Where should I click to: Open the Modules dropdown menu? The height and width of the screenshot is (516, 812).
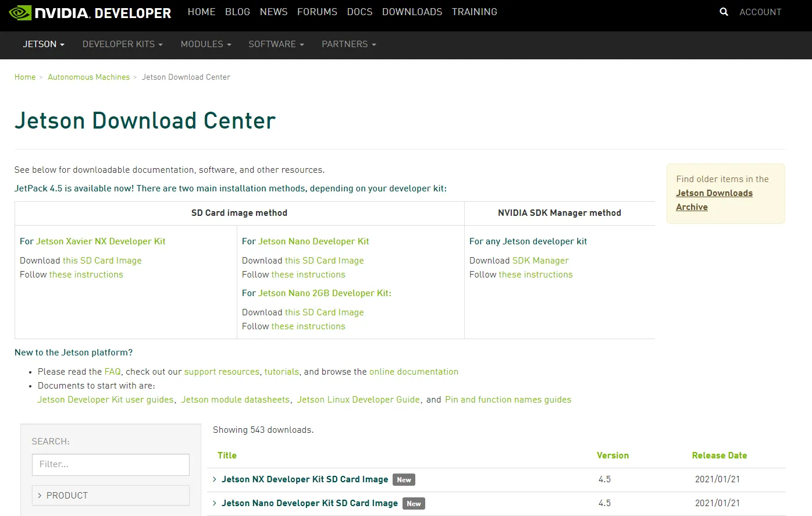point(206,44)
